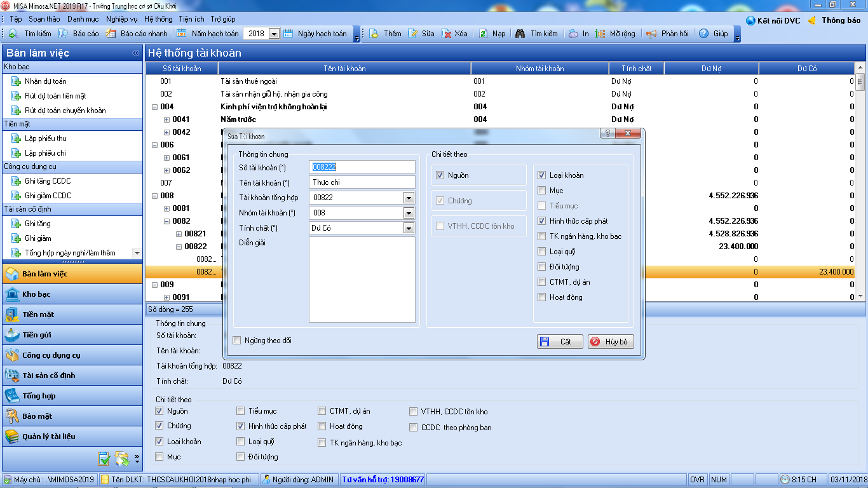
Task: Open Tính chất dropdown
Action: tap(409, 228)
